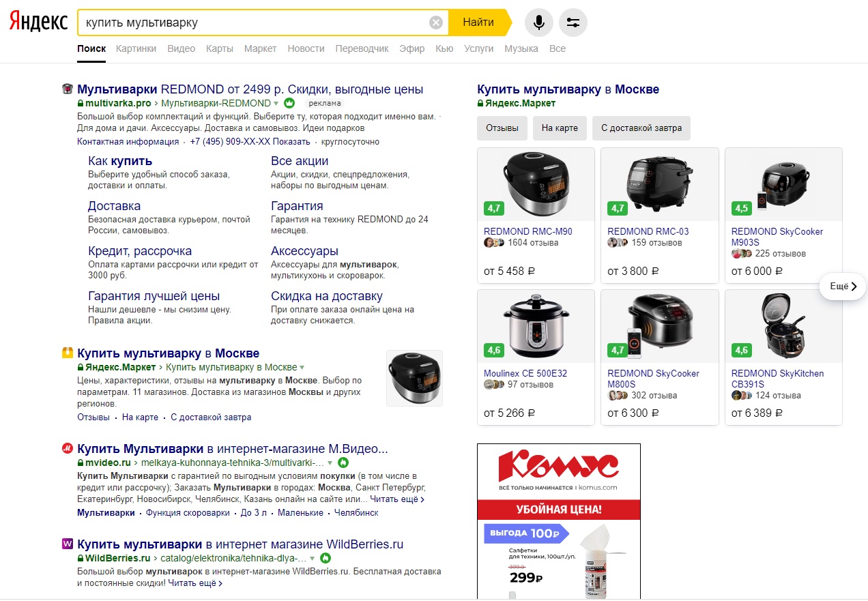Click the WildBerries purple favicon icon
Image resolution: width=868 pixels, height=601 pixels.
[68, 544]
